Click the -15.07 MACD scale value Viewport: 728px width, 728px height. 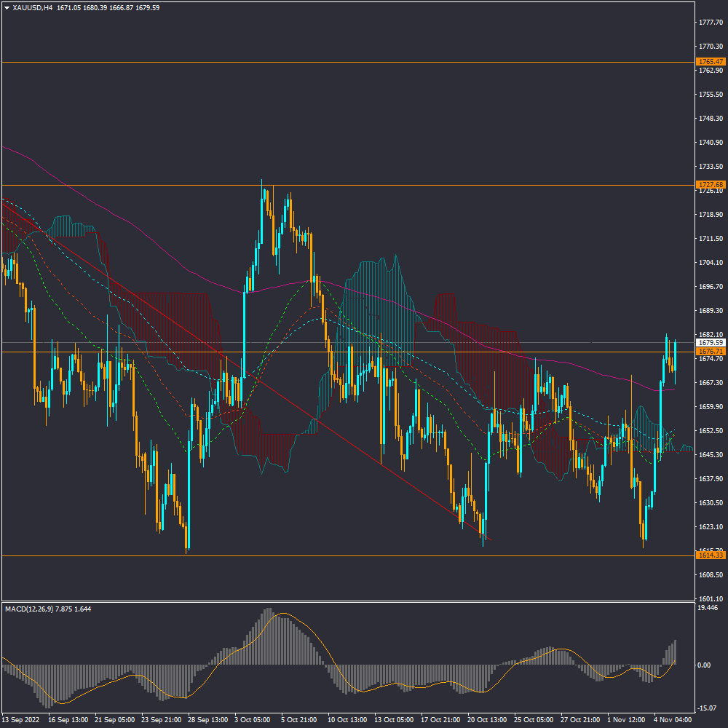click(x=708, y=708)
